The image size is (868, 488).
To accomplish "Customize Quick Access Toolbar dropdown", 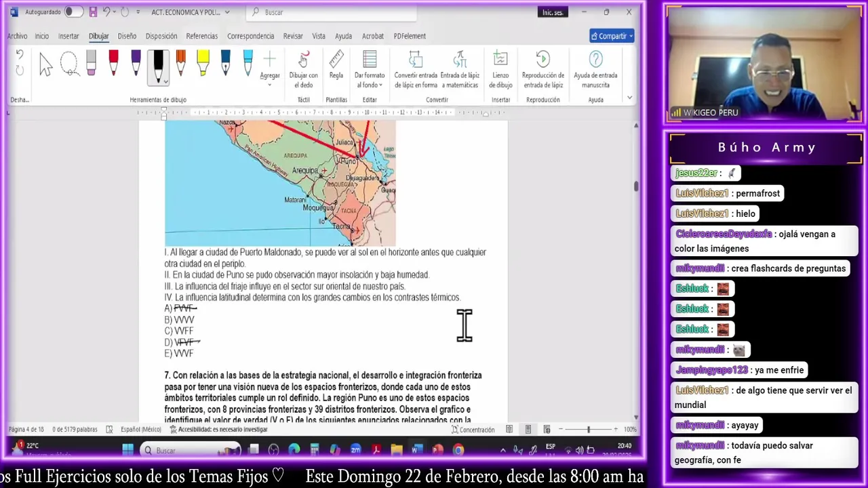I will click(x=138, y=12).
